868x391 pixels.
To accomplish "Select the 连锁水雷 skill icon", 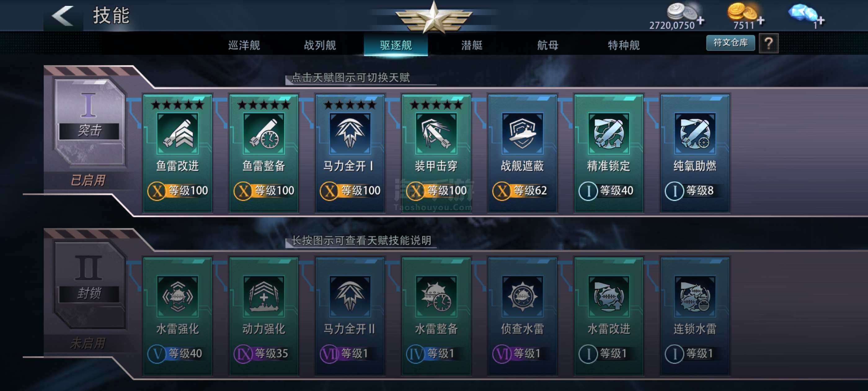I will tap(695, 296).
